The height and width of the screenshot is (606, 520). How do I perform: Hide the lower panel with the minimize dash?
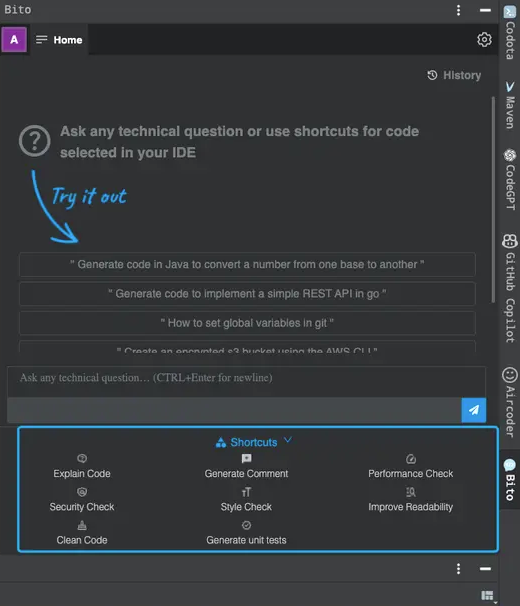[x=485, y=569]
